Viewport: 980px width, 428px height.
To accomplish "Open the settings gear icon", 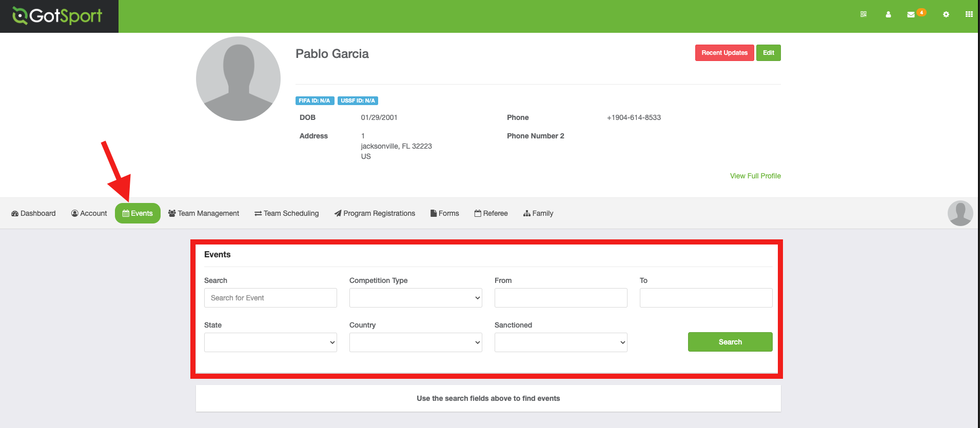I will (x=946, y=15).
